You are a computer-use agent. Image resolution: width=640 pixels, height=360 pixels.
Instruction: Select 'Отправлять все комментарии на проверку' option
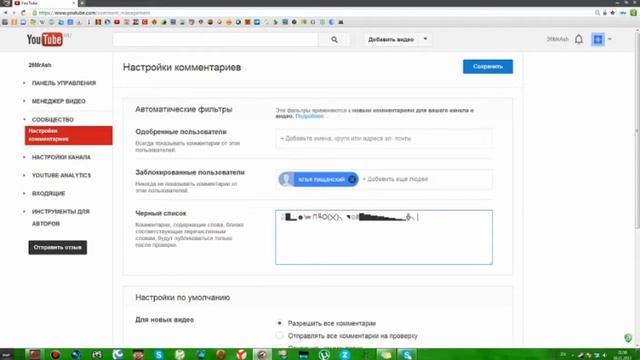[280, 336]
